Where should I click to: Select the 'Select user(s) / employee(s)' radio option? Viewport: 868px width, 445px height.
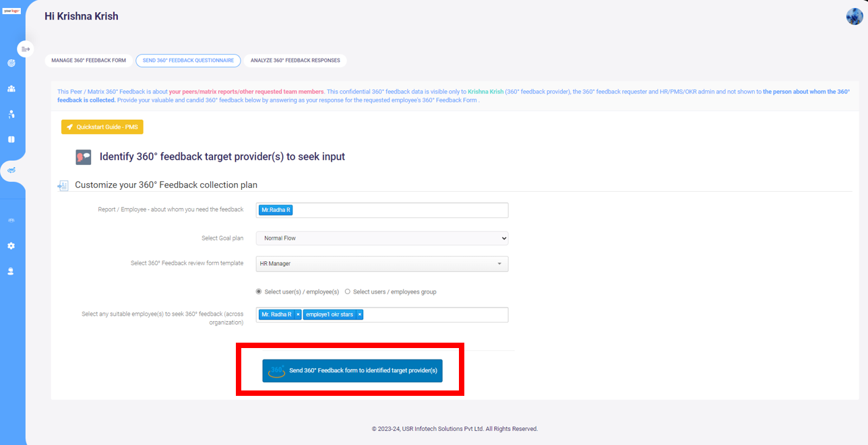259,292
